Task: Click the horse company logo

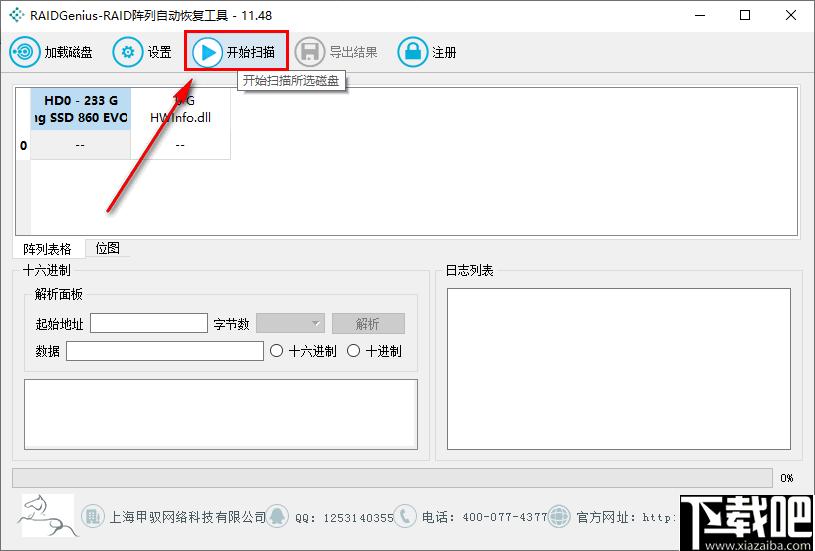Action: (48, 515)
